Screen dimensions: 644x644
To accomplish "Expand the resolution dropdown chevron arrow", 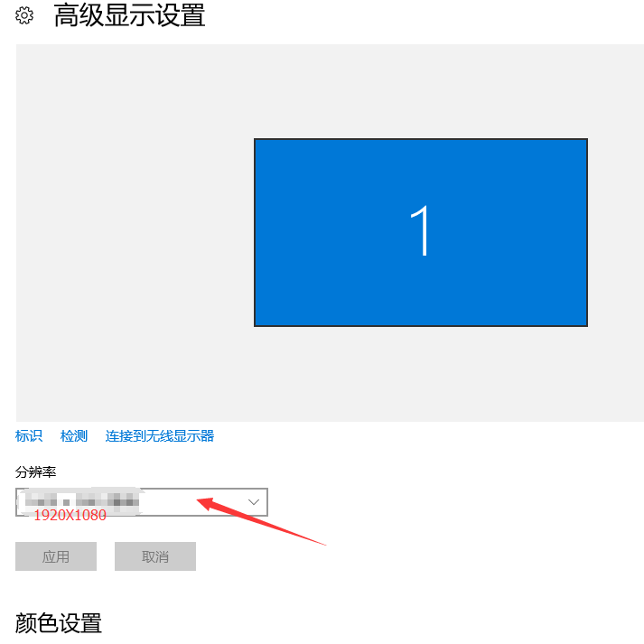I will point(254,502).
